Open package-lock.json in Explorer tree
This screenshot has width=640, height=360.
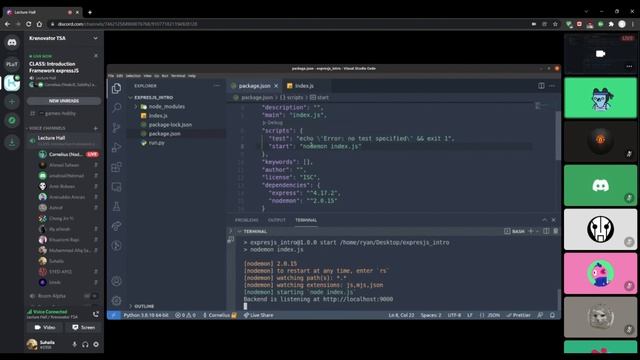tap(170, 124)
